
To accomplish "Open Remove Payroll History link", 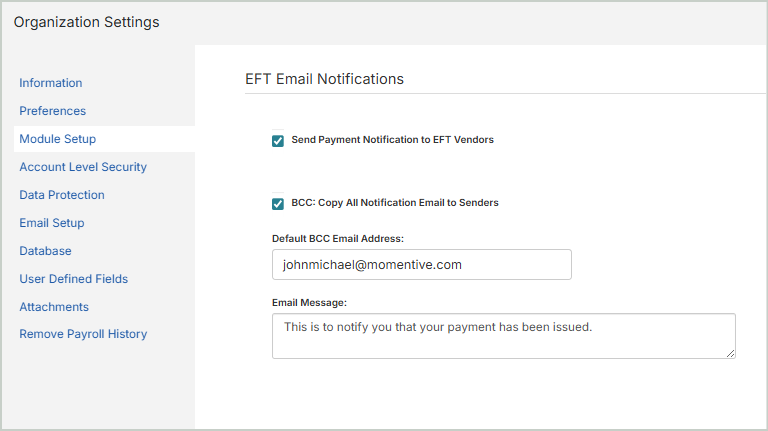I will pos(83,334).
